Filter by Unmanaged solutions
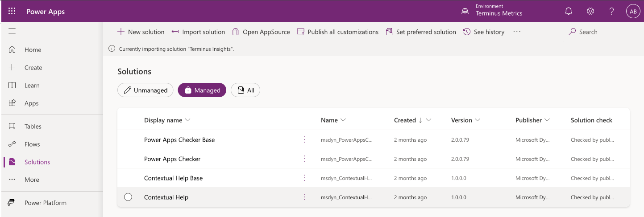 point(145,90)
